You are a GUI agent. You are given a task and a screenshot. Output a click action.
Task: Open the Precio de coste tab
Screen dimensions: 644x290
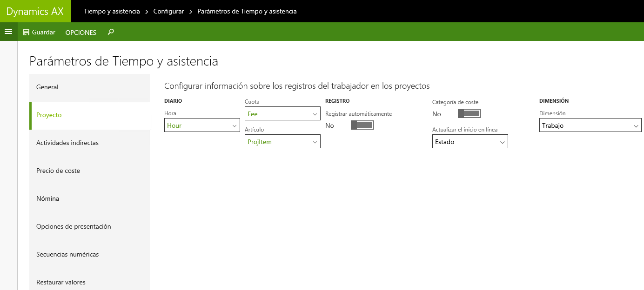(x=89, y=171)
